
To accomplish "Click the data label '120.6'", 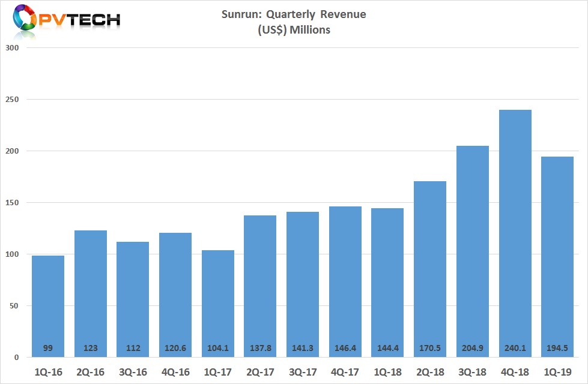I will [175, 348].
